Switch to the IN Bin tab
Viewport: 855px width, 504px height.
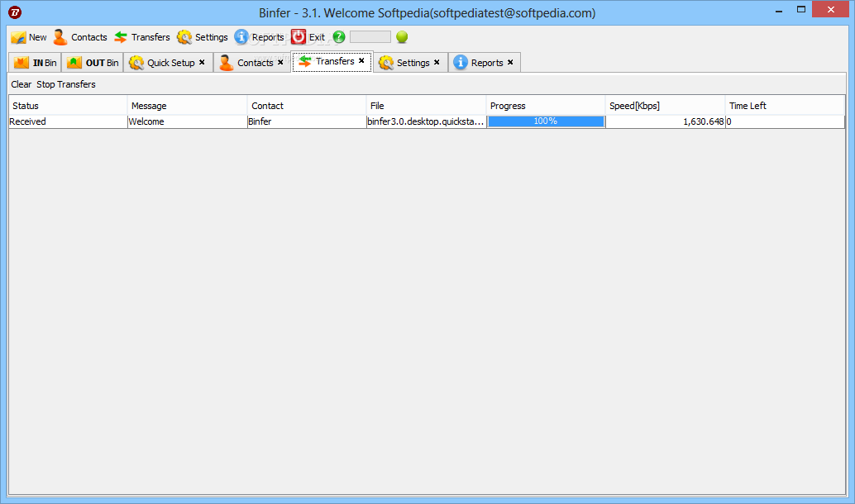coord(35,63)
